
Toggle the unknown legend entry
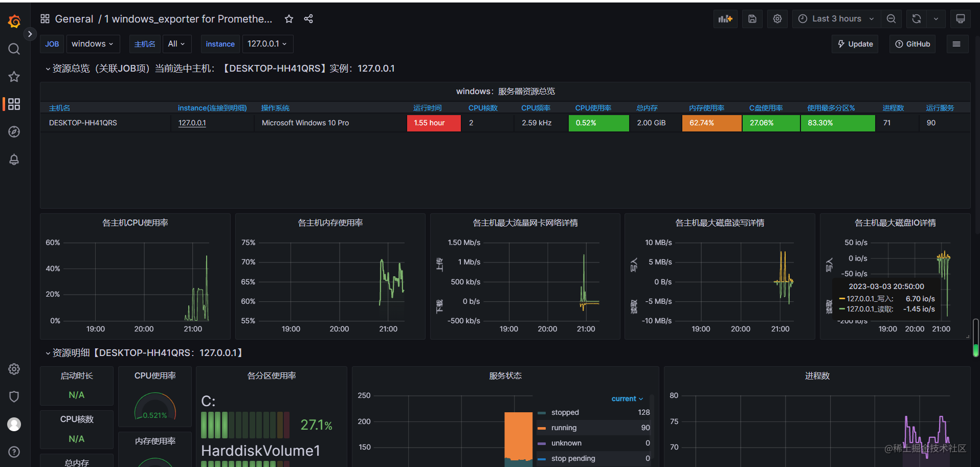click(566, 443)
